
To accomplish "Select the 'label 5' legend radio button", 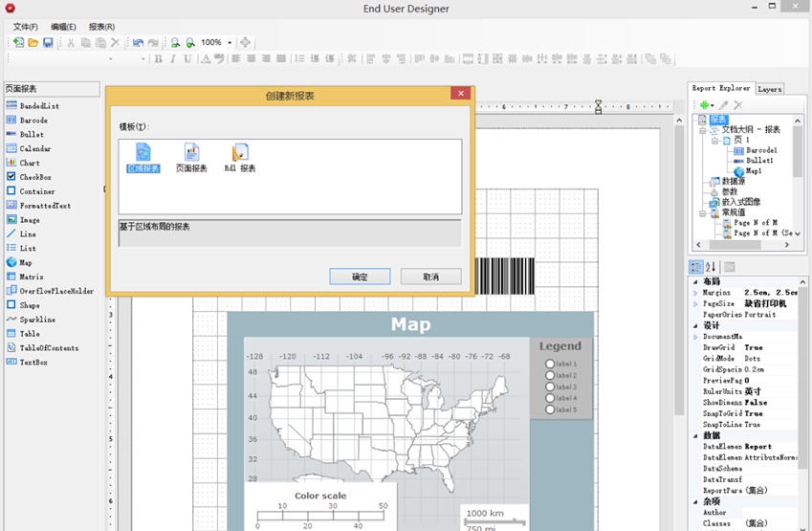I will (550, 409).
